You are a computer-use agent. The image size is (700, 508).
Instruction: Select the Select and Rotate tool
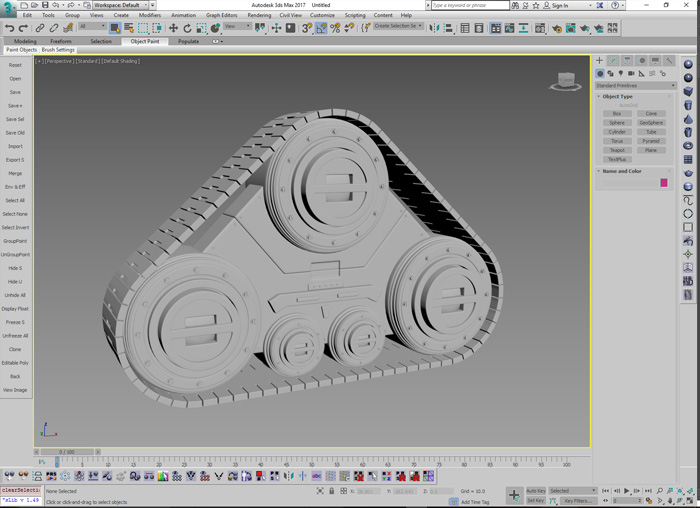187,28
